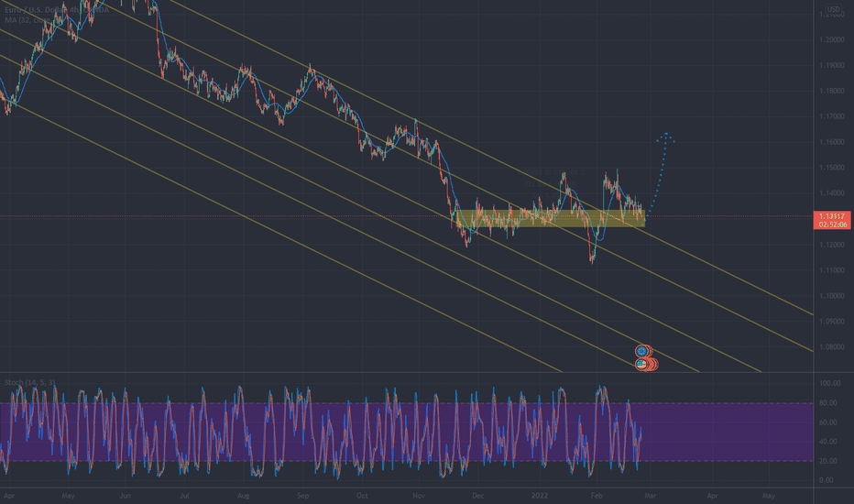Screen dimensions: 854x504
Task: Click the 1.18000 price axis label
Action: point(832,91)
